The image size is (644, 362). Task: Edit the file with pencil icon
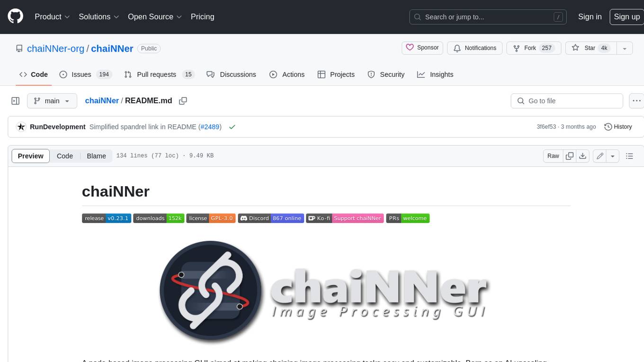pyautogui.click(x=600, y=156)
